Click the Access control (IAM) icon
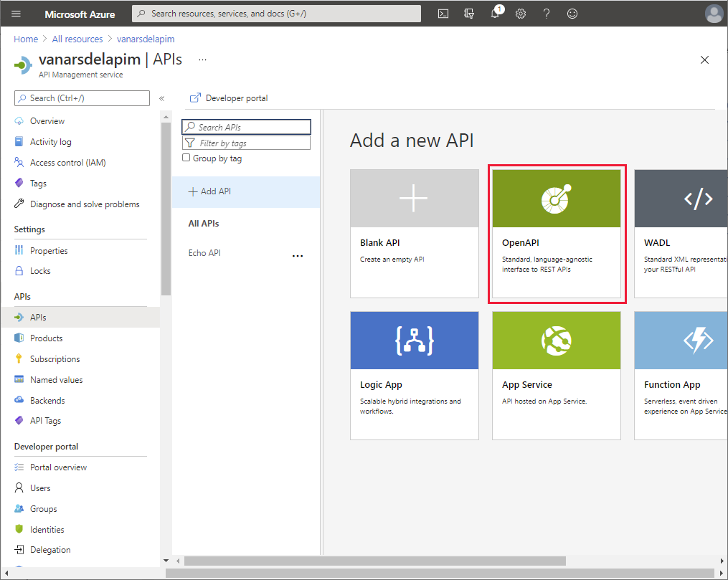Viewport: 728px width, 580px height. (x=19, y=163)
